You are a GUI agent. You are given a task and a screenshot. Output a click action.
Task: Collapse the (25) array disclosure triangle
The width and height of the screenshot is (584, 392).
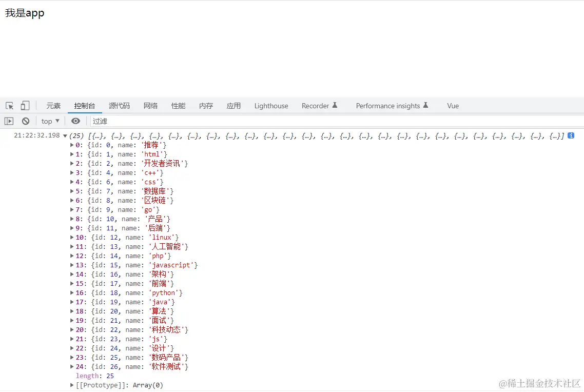pyautogui.click(x=65, y=136)
